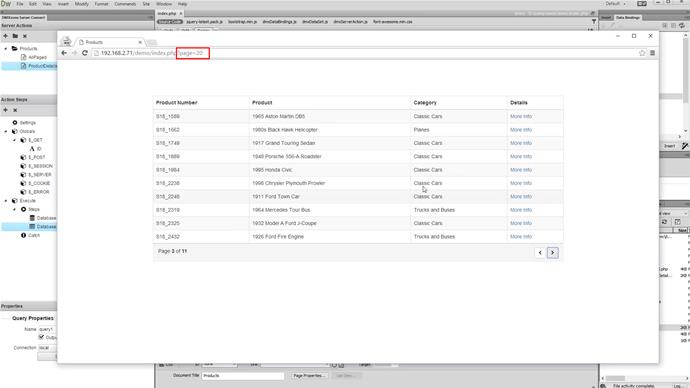Create a new server action folder
The width and height of the screenshot is (690, 388).
(15, 36)
